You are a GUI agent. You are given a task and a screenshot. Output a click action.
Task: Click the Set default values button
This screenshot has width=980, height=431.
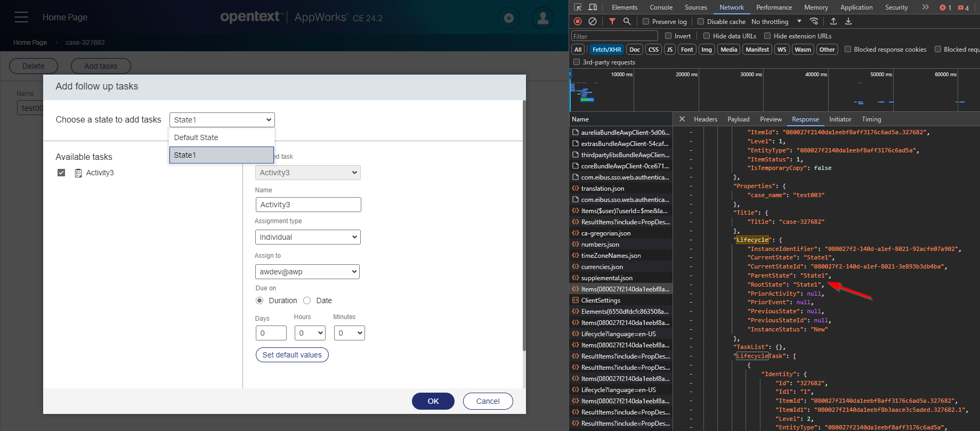(292, 355)
